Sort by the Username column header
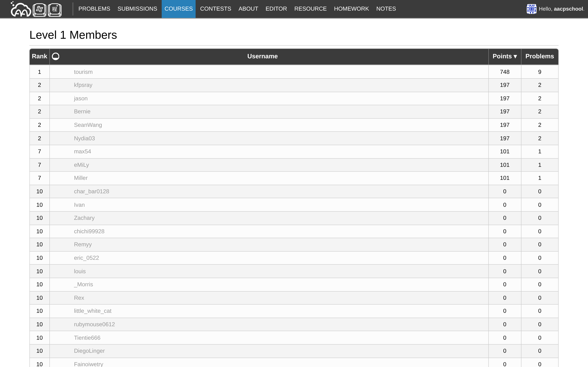 click(262, 56)
